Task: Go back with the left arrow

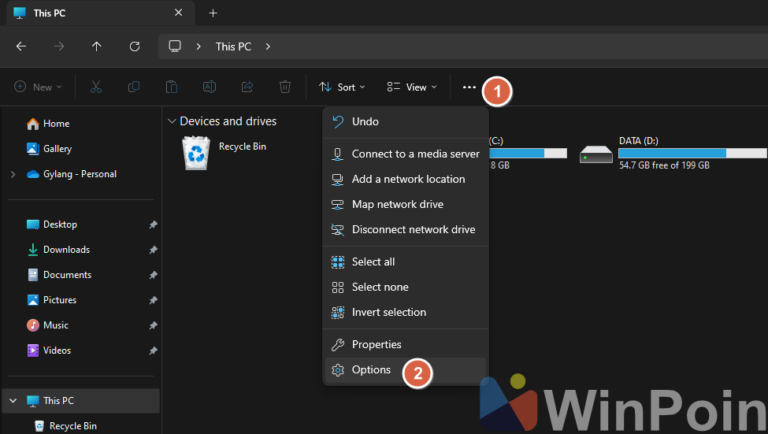Action: [21, 47]
